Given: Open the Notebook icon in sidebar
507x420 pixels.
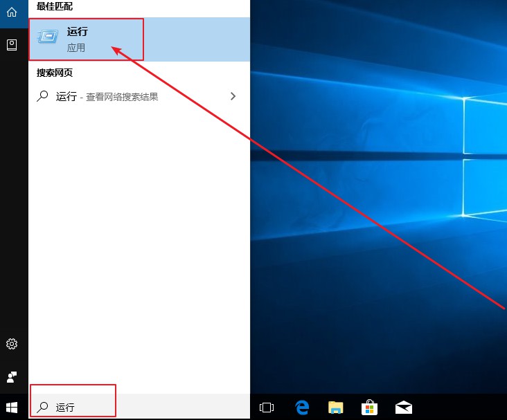Looking at the screenshot, I should coord(12,44).
